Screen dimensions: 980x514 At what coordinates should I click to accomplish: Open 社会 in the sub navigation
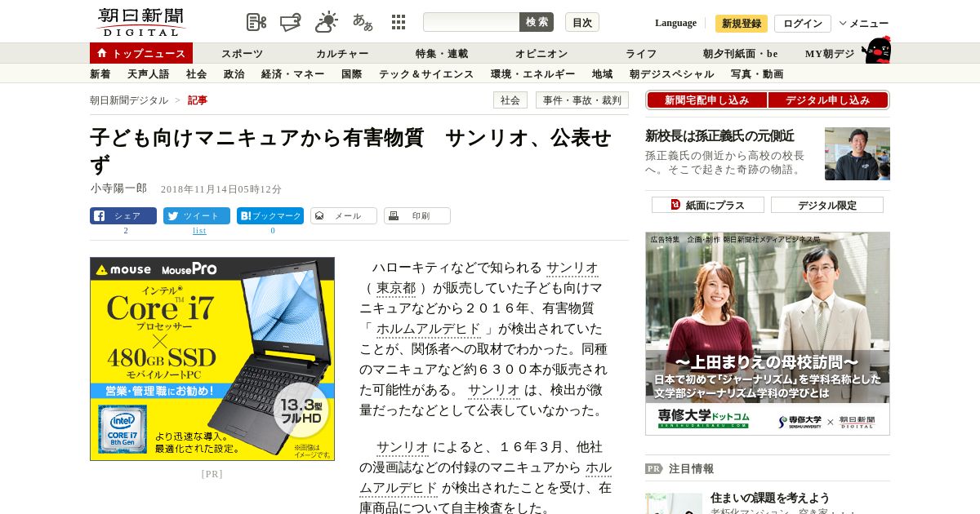197,73
